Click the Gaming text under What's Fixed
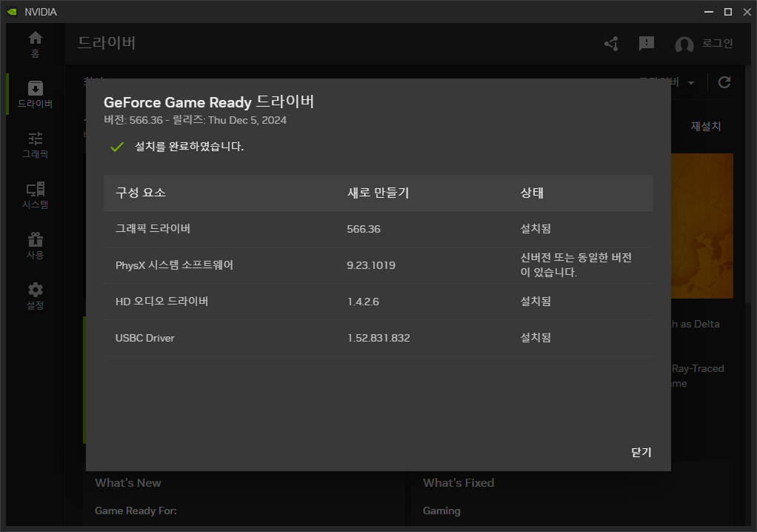 441,511
